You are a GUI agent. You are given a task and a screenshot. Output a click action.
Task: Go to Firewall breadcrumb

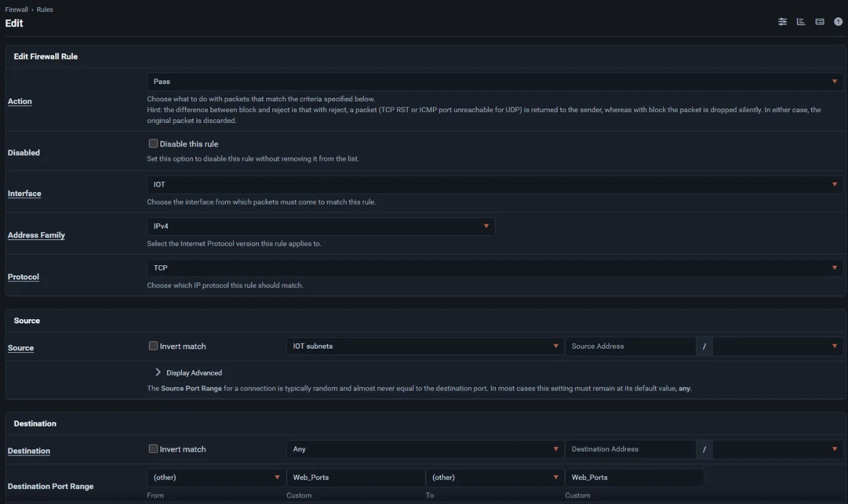point(17,10)
